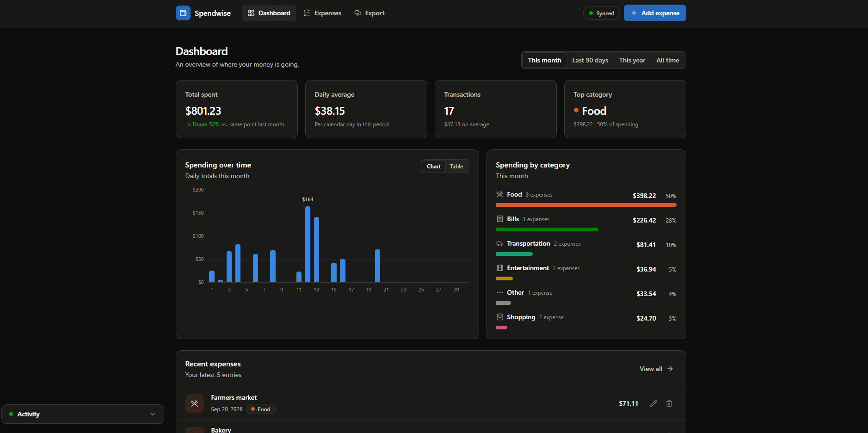
Task: Click the Food fork-and-knife category icon
Action: tap(500, 194)
